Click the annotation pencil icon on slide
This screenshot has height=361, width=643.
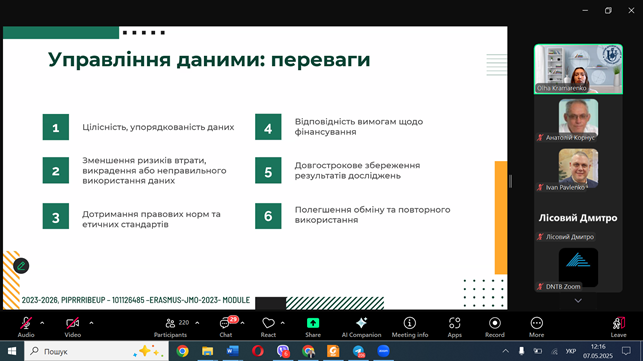pyautogui.click(x=21, y=266)
